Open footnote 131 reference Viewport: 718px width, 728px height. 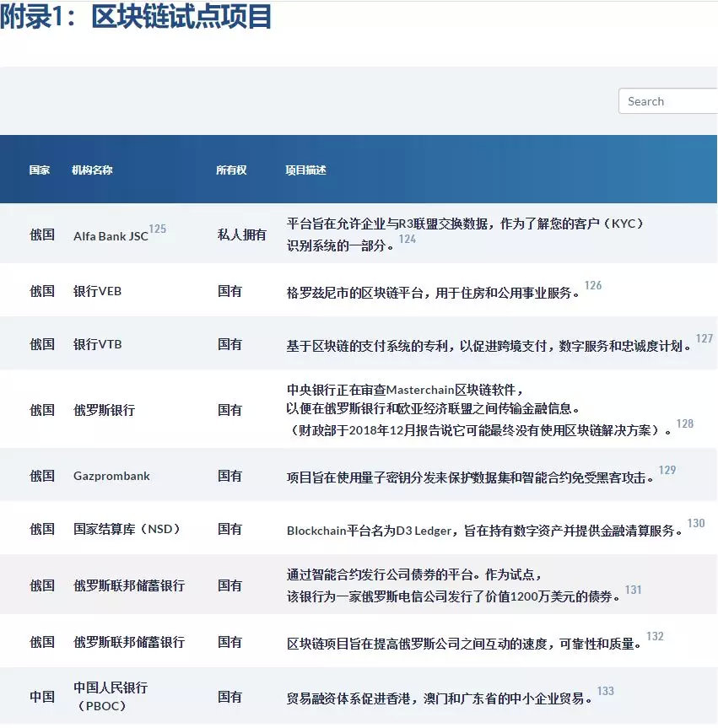633,590
